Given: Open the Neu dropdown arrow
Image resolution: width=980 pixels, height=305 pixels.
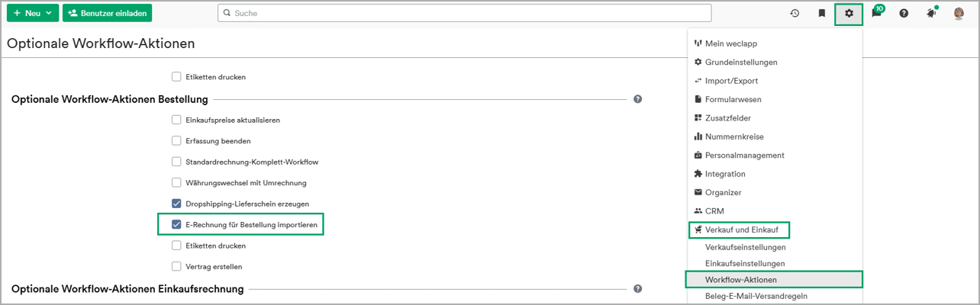Looking at the screenshot, I should [49, 13].
